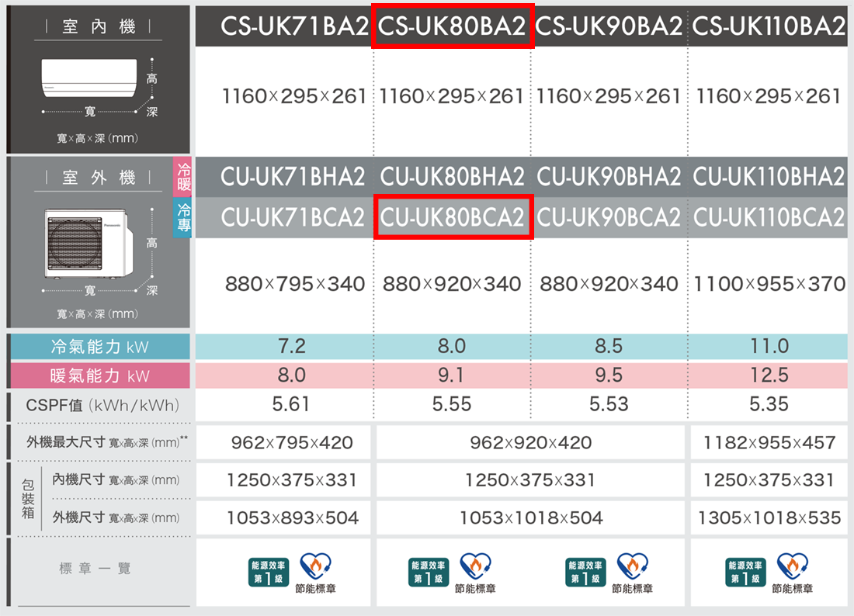Click the 外機尺寸 packaging row label
This screenshot has width=854, height=616.
[116, 517]
